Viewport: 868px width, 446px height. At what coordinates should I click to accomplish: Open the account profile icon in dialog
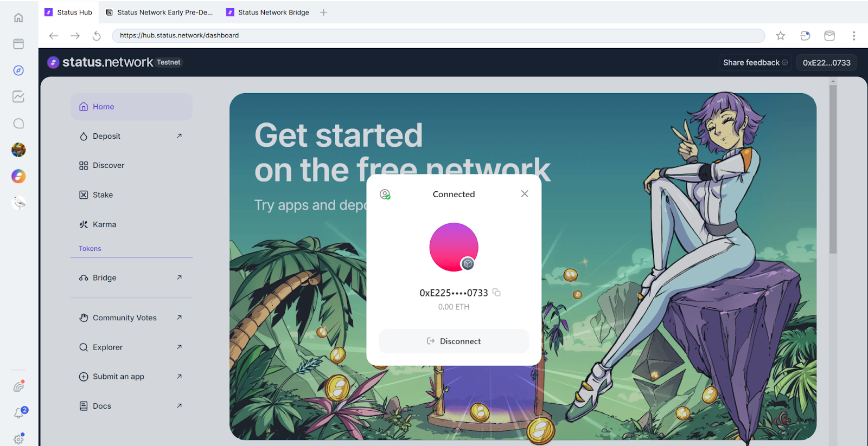point(385,195)
